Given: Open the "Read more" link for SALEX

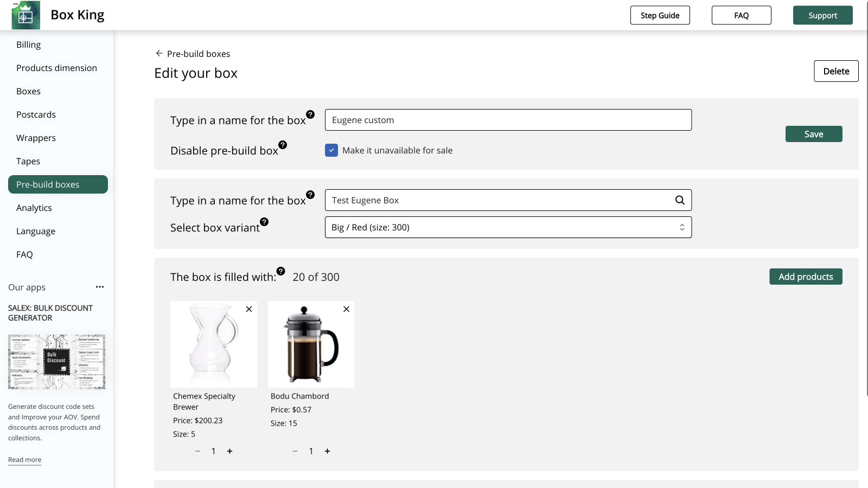Looking at the screenshot, I should pos(24,459).
